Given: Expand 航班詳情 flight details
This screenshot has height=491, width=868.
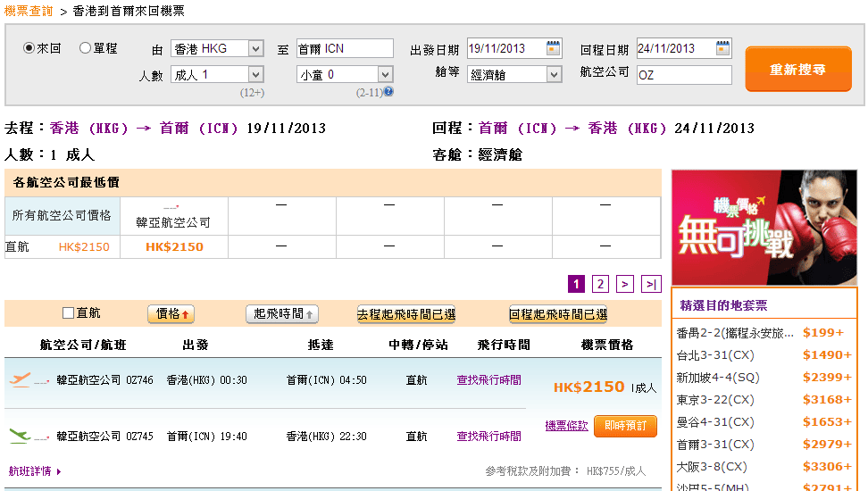Looking at the screenshot, I should tap(35, 471).
